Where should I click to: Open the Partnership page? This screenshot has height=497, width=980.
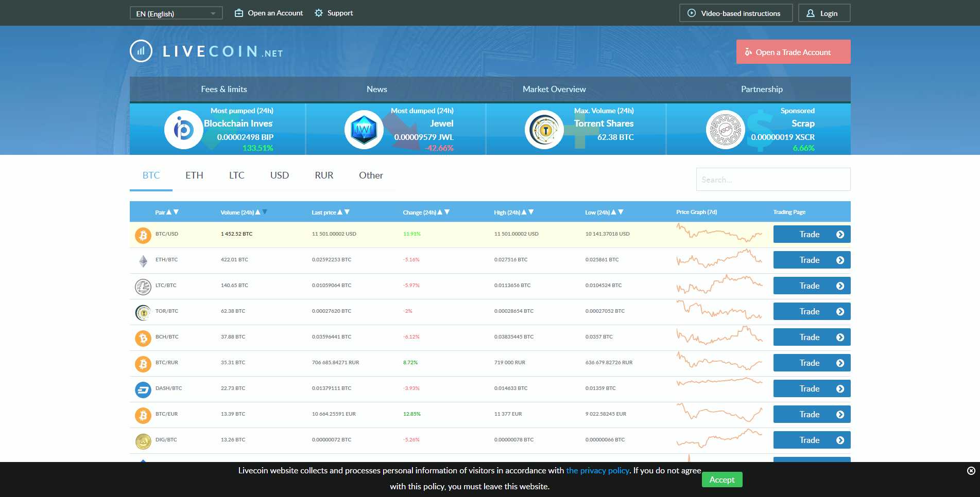(762, 89)
